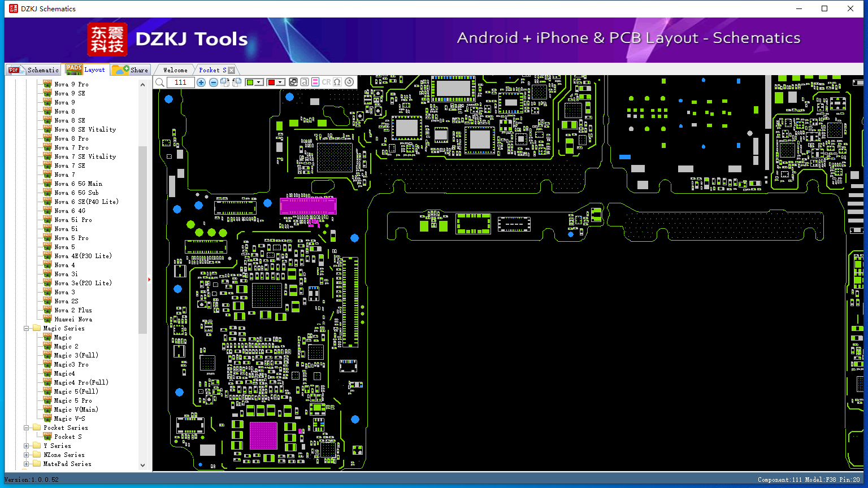Viewport: 868px width, 488px height.
Task: Open Nova 7 SE Vitality layout
Action: pyautogui.click(x=85, y=156)
